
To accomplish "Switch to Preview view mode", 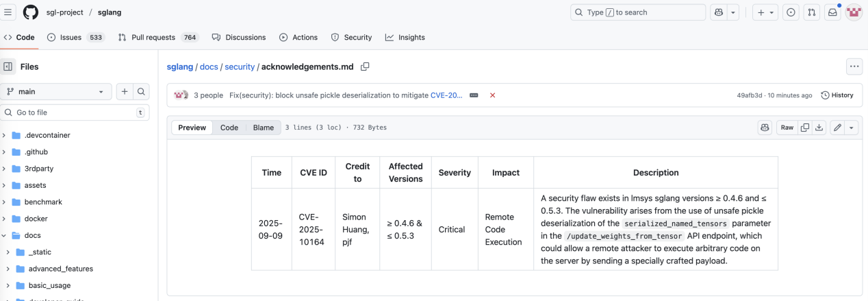I will [192, 128].
